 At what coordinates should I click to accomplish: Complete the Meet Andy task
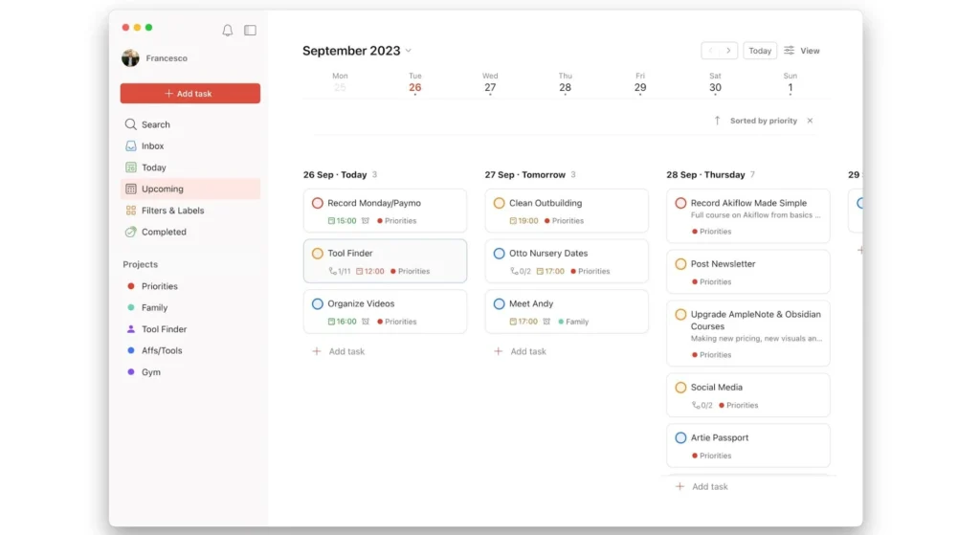coord(499,303)
